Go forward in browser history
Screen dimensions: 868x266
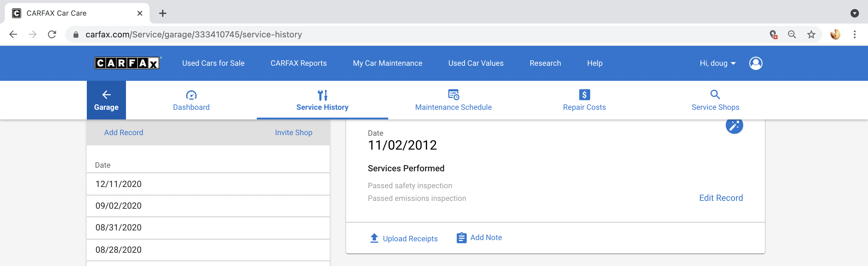coord(33,34)
